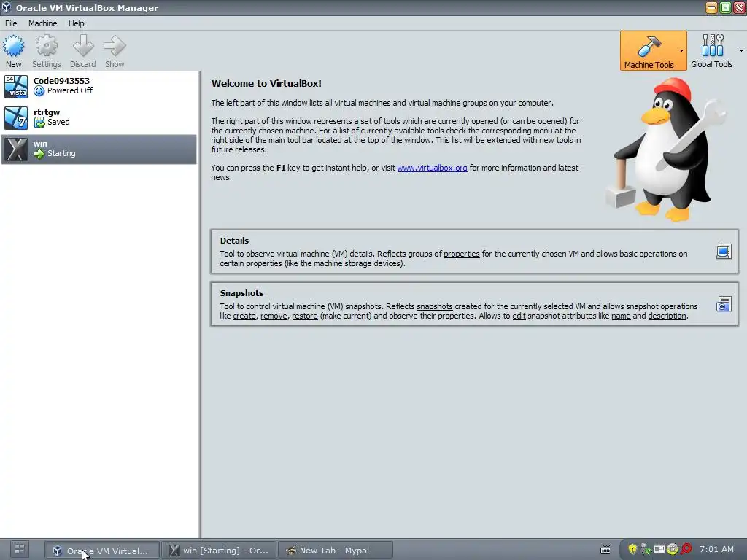
Task: Select the rtrtgw saved machine
Action: (99, 117)
